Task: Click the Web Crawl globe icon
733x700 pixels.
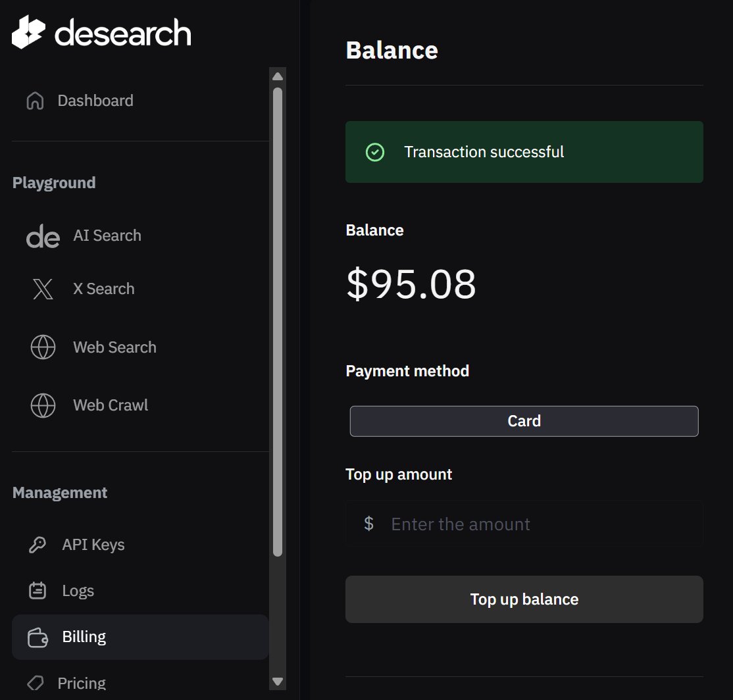Action: coord(43,405)
